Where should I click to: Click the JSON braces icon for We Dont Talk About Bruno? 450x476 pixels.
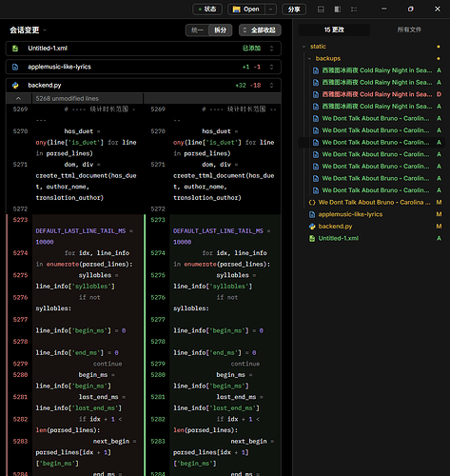tap(312, 203)
